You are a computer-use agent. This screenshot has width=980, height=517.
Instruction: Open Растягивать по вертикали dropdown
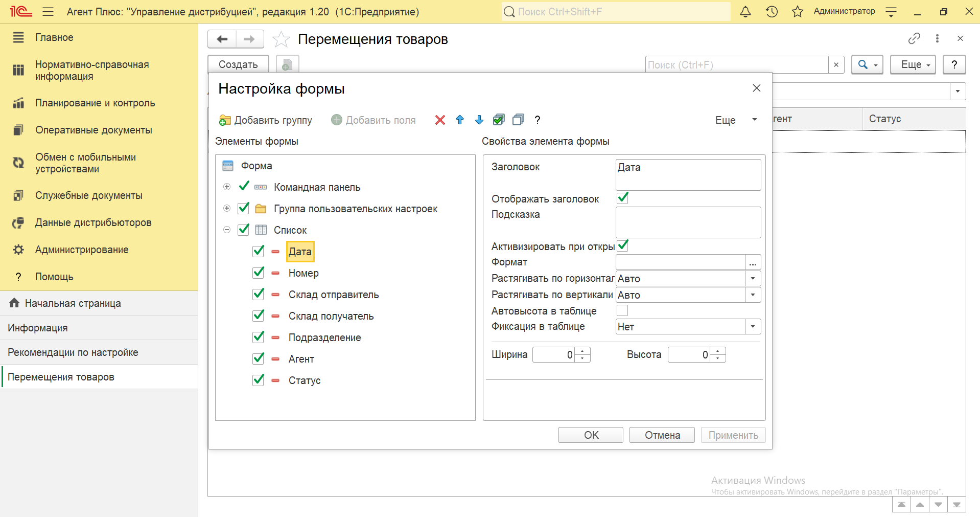(753, 295)
